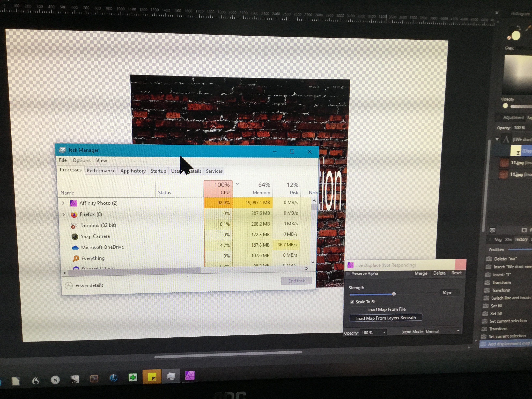
Task: Select the Adjustment panel tab
Action: coord(513,118)
